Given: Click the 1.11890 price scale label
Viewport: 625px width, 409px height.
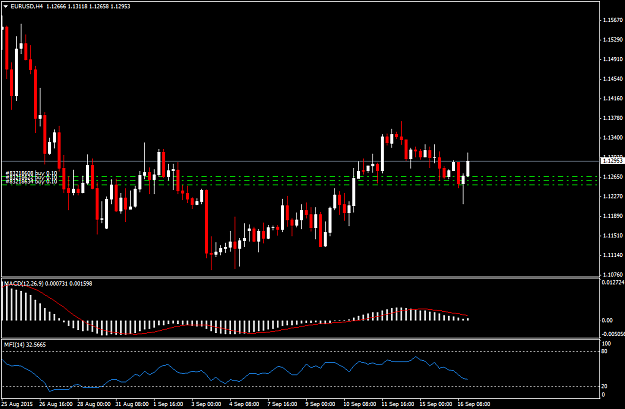Looking at the screenshot, I should pos(613,216).
